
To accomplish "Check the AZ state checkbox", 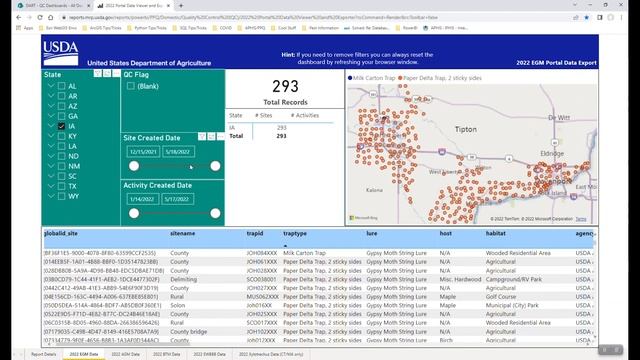I will 61,106.
